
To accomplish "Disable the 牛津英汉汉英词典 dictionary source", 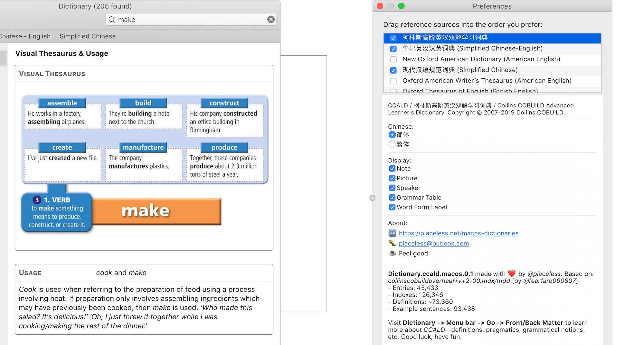I will (x=393, y=49).
